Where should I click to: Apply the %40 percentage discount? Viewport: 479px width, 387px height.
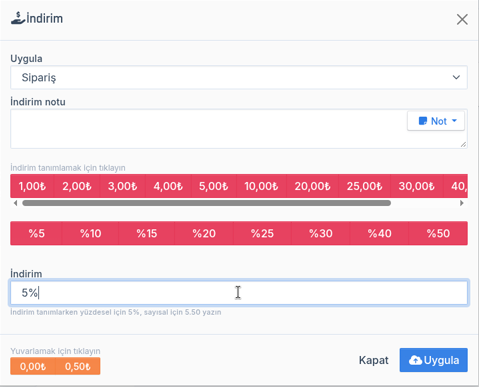click(x=379, y=233)
